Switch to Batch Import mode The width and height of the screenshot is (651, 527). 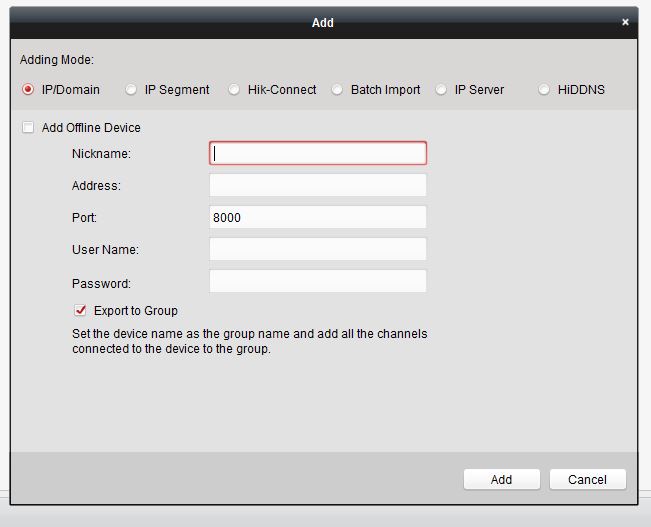pyautogui.click(x=337, y=90)
